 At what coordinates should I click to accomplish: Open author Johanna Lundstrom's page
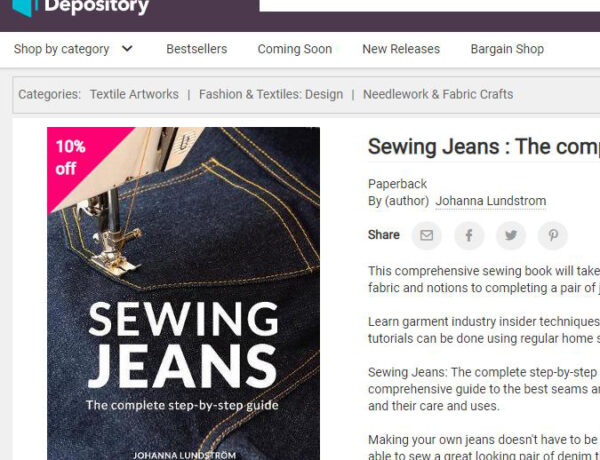point(491,201)
